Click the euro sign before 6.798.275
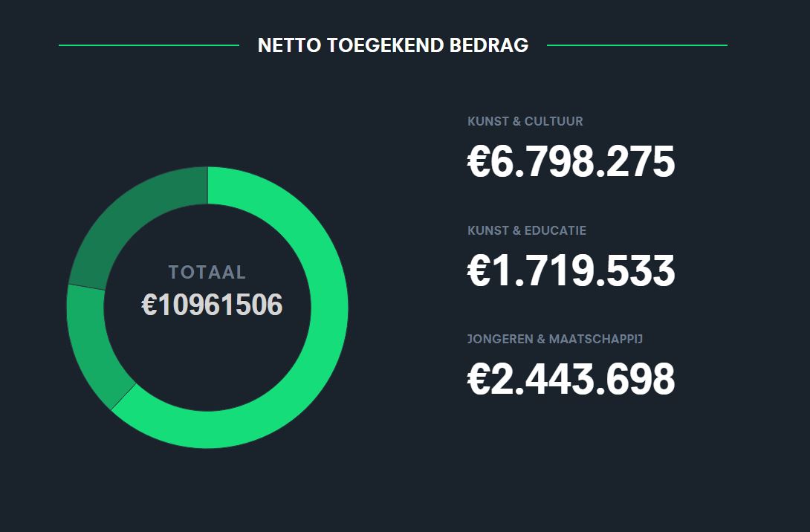The height and width of the screenshot is (532, 810). tap(479, 162)
